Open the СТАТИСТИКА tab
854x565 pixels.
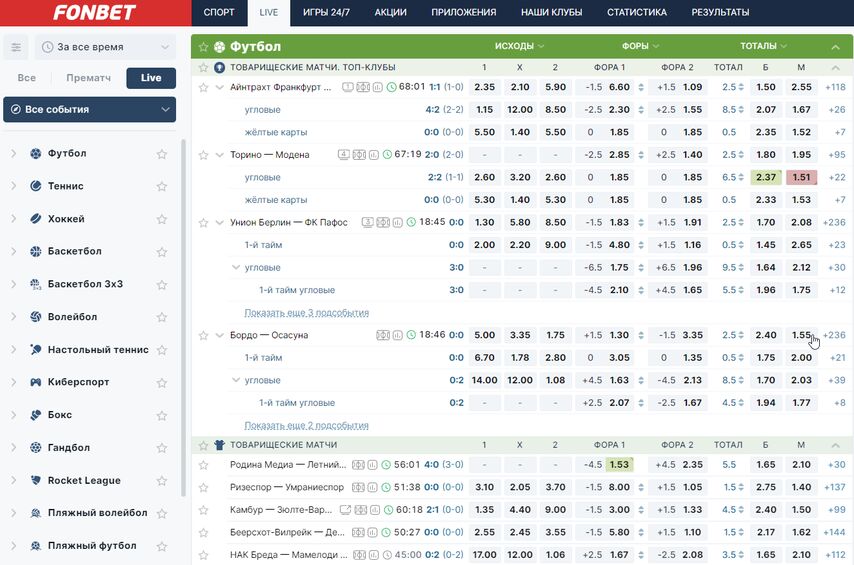coord(637,13)
